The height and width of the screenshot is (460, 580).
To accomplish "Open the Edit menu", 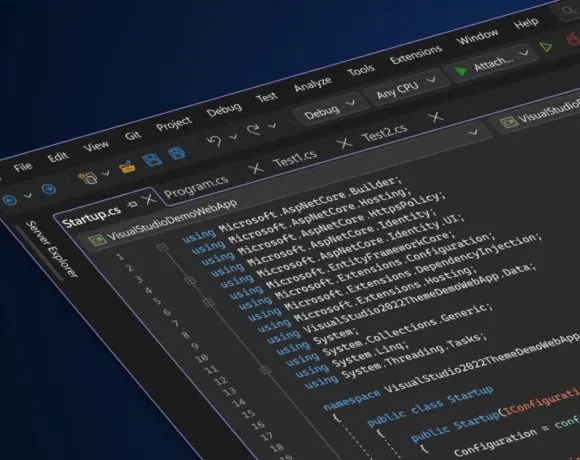I will point(58,157).
